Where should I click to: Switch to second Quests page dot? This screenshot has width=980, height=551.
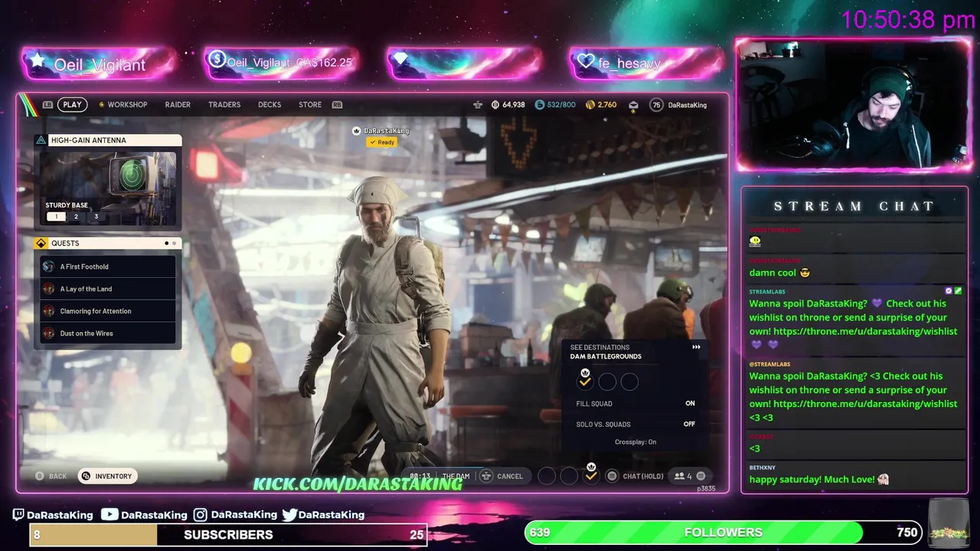(x=175, y=243)
